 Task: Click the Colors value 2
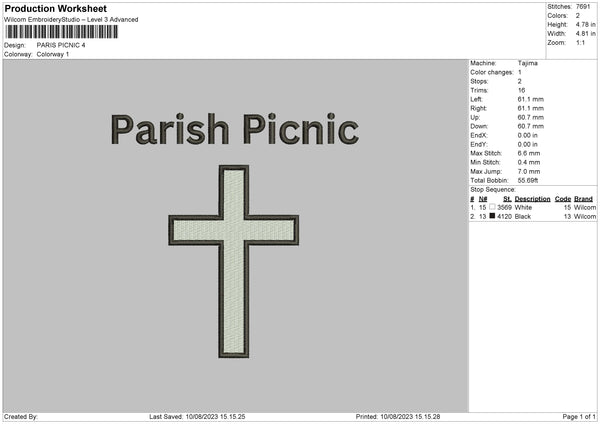pos(578,16)
